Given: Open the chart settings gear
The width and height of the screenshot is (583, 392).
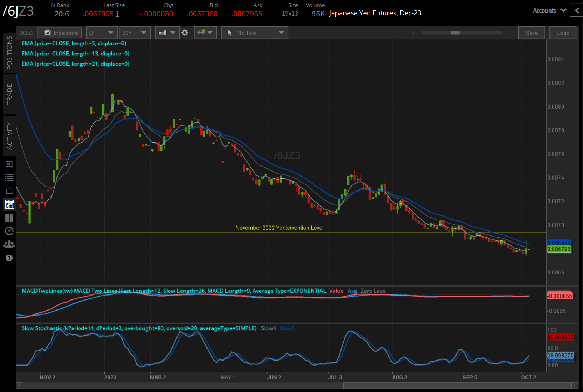Looking at the screenshot, I should coord(185,33).
